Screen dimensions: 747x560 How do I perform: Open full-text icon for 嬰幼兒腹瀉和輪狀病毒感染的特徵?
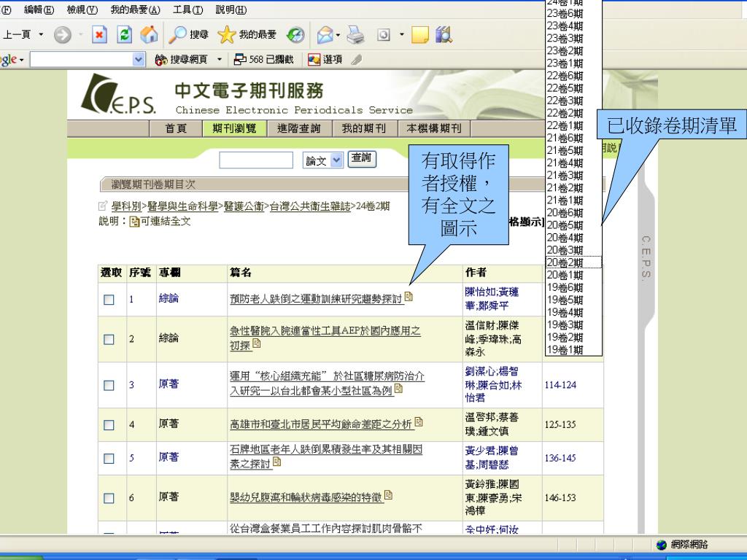pyautogui.click(x=388, y=495)
